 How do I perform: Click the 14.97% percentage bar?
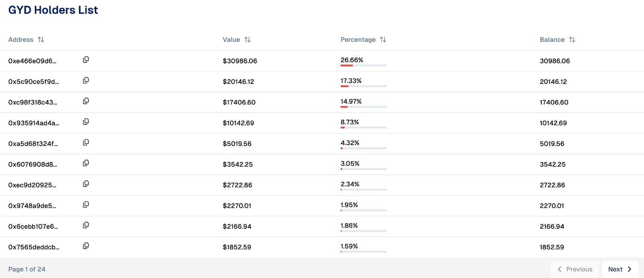363,107
